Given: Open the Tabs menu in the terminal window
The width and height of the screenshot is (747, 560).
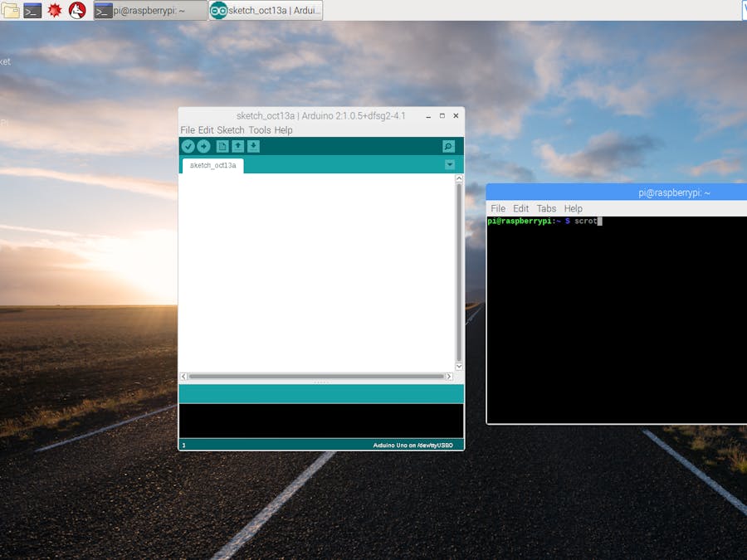Looking at the screenshot, I should click(546, 208).
